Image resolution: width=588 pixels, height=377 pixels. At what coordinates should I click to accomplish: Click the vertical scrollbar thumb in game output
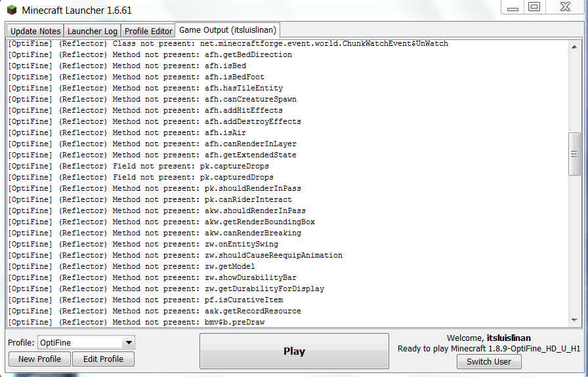point(574,154)
